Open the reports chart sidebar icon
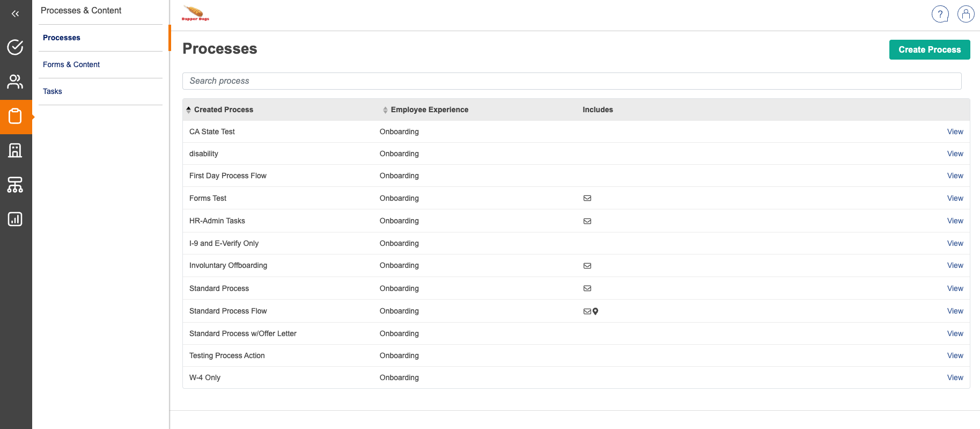The height and width of the screenshot is (429, 980). click(15, 219)
